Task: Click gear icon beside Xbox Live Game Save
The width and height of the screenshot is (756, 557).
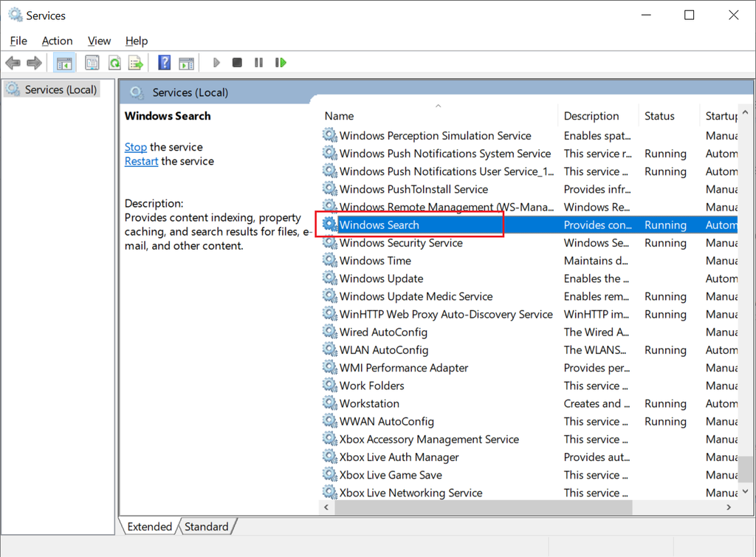Action: coord(330,474)
